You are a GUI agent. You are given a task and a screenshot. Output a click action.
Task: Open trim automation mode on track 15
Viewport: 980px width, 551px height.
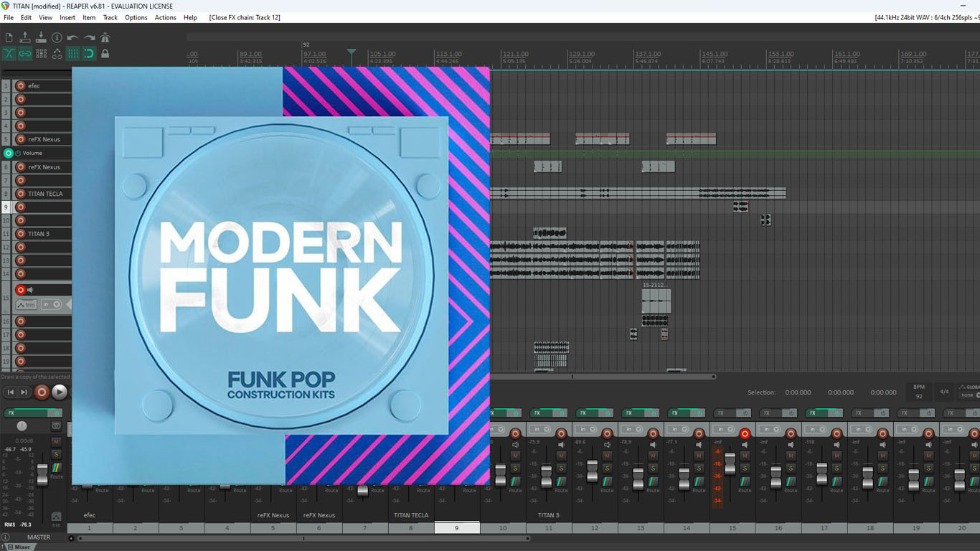coord(27,304)
